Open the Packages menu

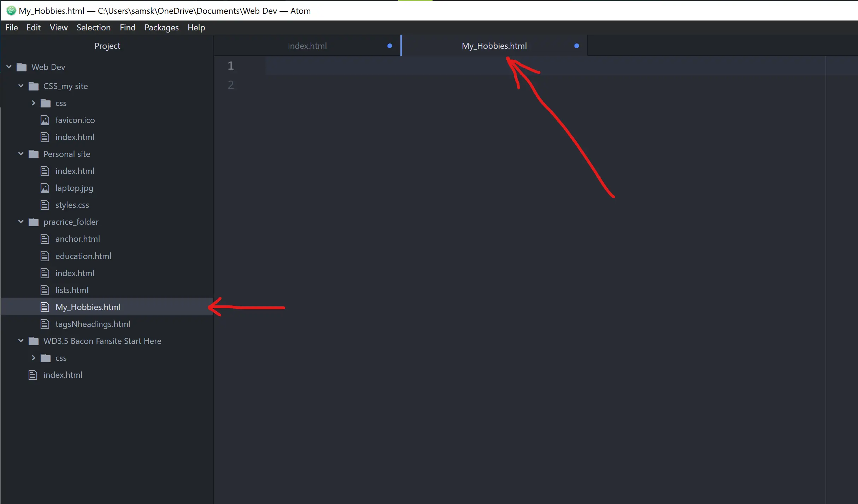click(x=161, y=28)
